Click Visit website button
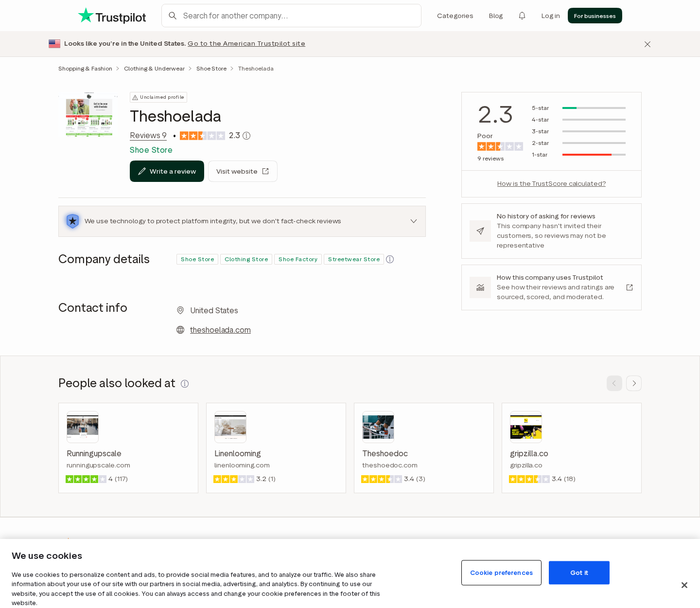The width and height of the screenshot is (700, 608). 243,171
